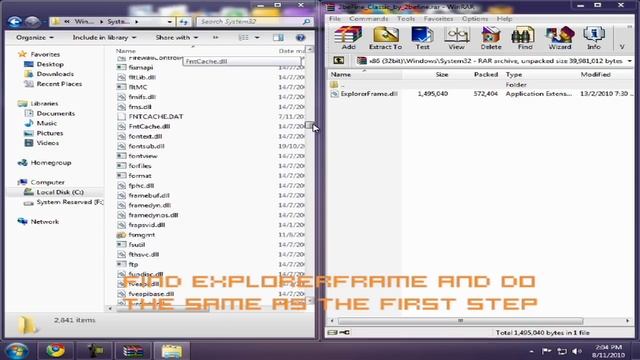Open the File menu in WinRAR
Screen dimensions: 640x360
pos(335,19)
